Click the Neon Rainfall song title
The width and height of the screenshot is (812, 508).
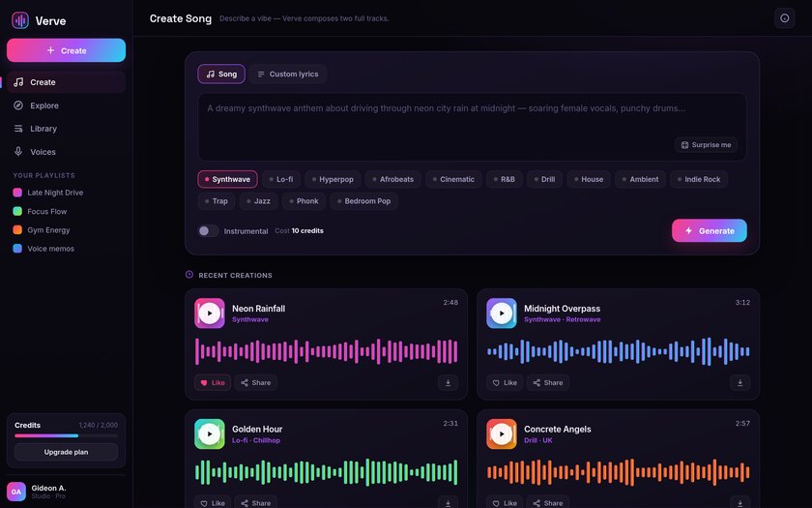click(x=258, y=309)
